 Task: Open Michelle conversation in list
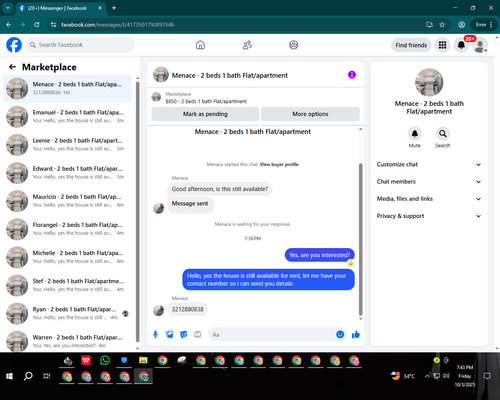coord(68,257)
